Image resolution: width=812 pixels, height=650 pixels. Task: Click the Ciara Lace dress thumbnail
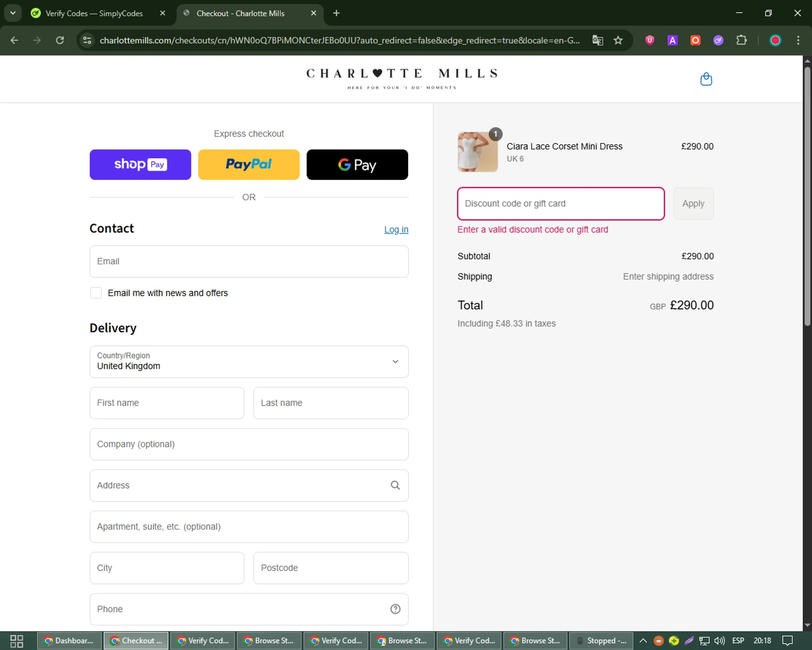click(477, 152)
